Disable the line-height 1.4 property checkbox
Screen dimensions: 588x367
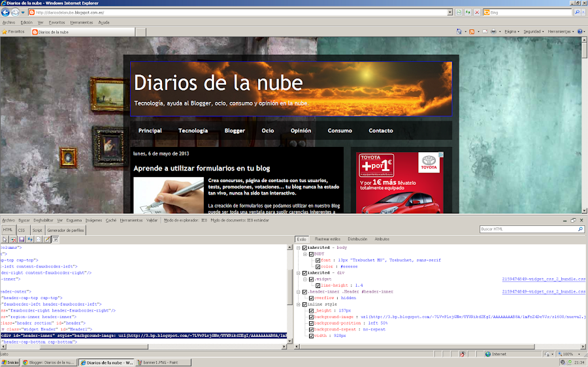(x=318, y=285)
